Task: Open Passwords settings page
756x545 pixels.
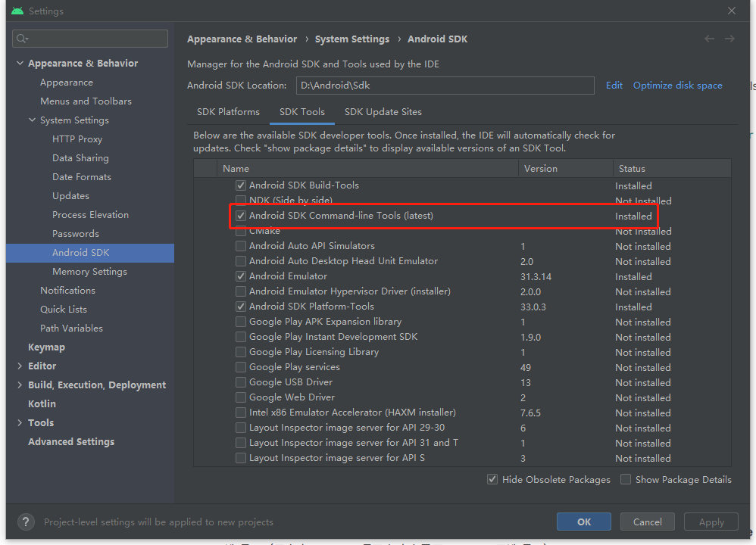Action: 76,234
